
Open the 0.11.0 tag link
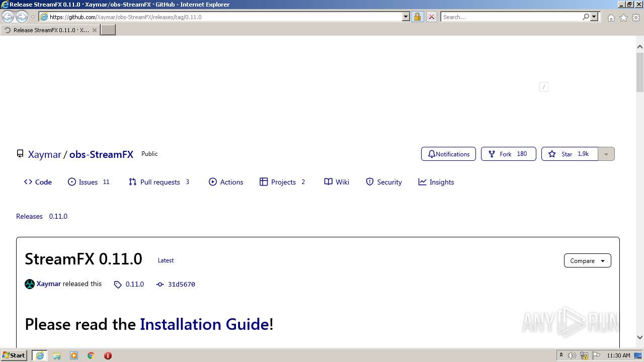point(129,284)
